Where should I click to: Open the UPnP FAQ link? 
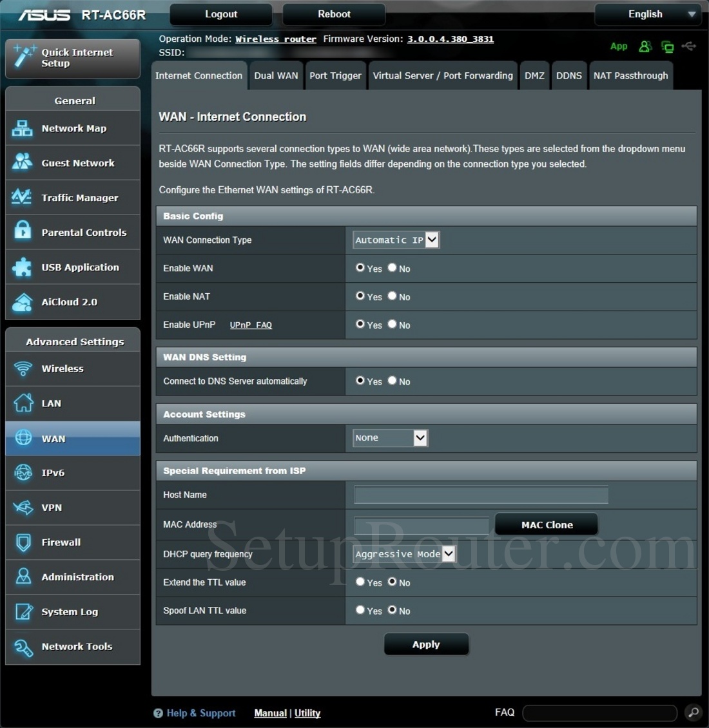[x=251, y=325]
